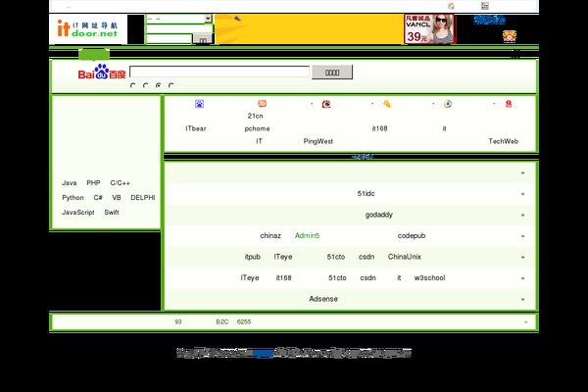Select the green highlighted navigation tab
Viewport: 588px width, 392px height.
coord(94,55)
